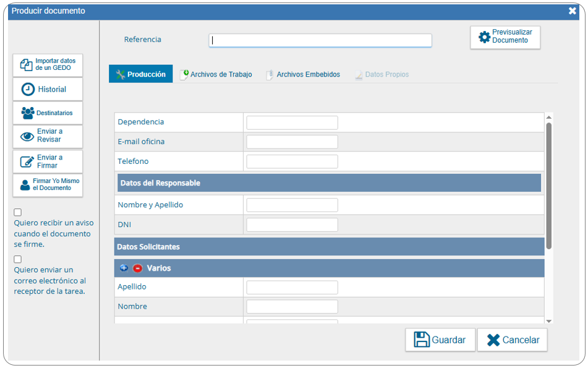Click the Apellido text field under Varios
Image resolution: width=588 pixels, height=368 pixels.
click(x=292, y=288)
